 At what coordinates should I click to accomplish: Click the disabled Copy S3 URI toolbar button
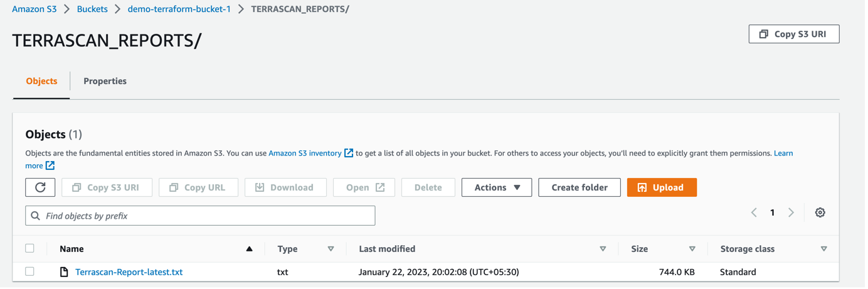[x=107, y=188]
